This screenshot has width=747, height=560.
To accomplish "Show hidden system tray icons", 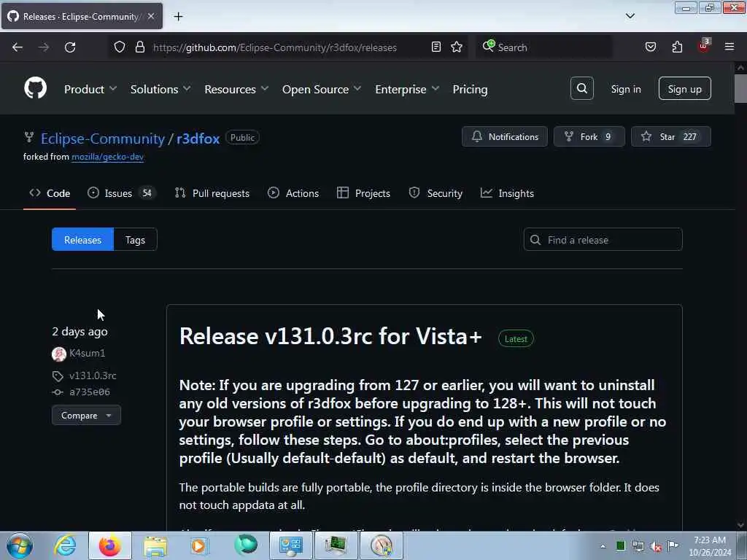I will click(x=603, y=547).
